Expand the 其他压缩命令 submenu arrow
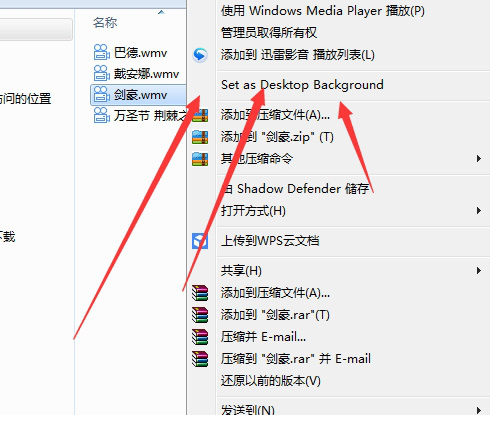490x431 pixels. coord(479,159)
